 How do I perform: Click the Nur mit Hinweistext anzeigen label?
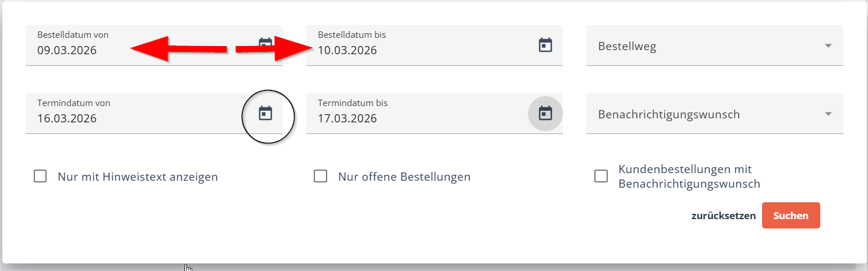[x=137, y=177]
